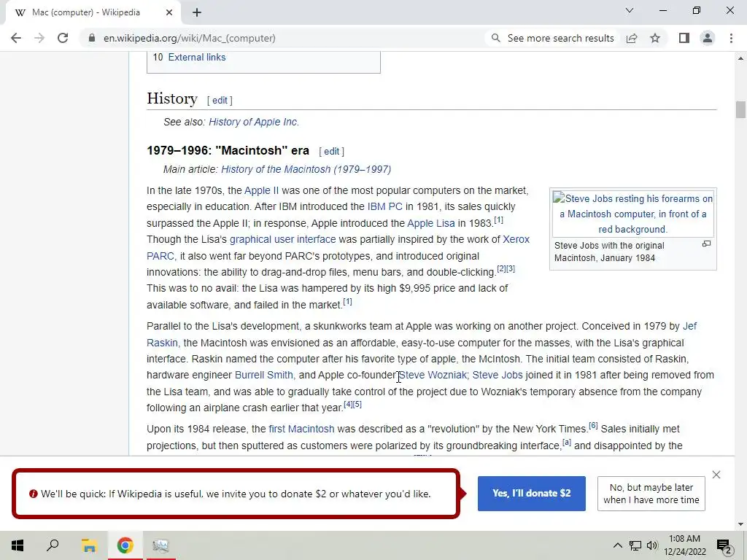Click the scrollbar up arrow
The width and height of the screenshot is (747, 560).
pyautogui.click(x=740, y=58)
